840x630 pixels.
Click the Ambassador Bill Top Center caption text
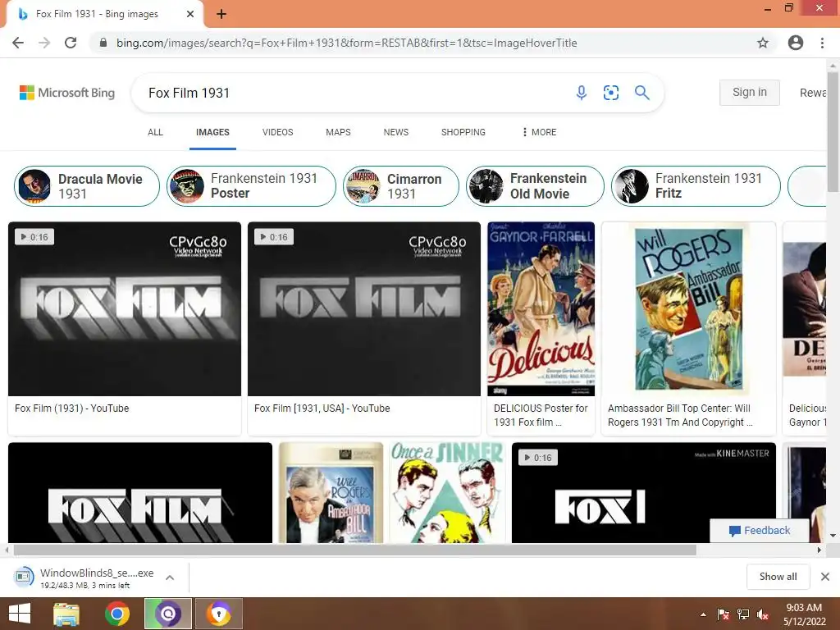[680, 415]
